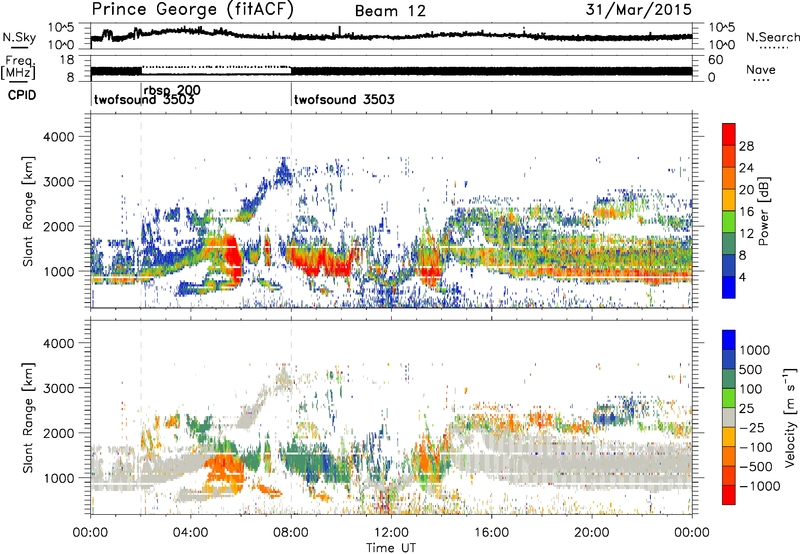800x554 pixels.
Task: Click the 'N.Sky' legend label
Action: [19, 37]
